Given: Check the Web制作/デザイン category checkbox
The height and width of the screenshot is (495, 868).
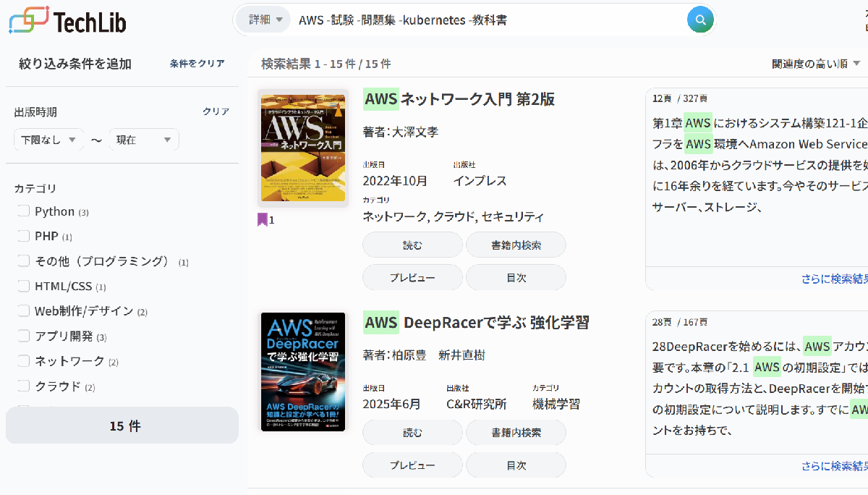Looking at the screenshot, I should click(x=24, y=310).
